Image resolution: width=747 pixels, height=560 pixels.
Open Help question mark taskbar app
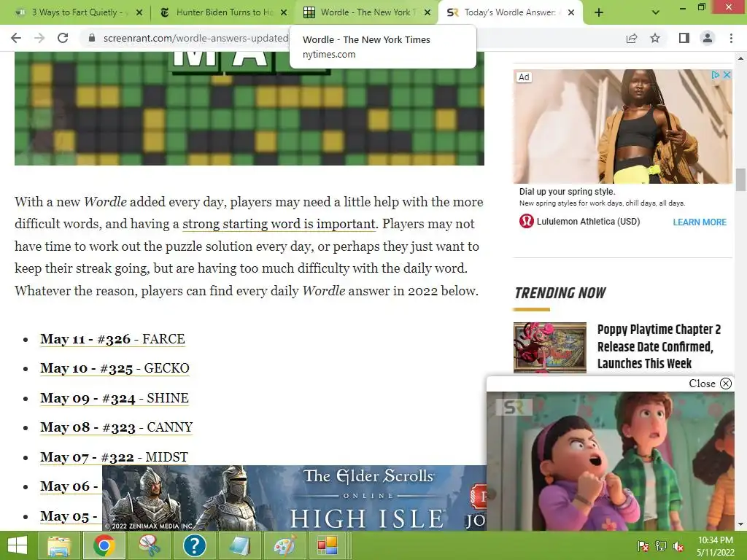[194, 545]
